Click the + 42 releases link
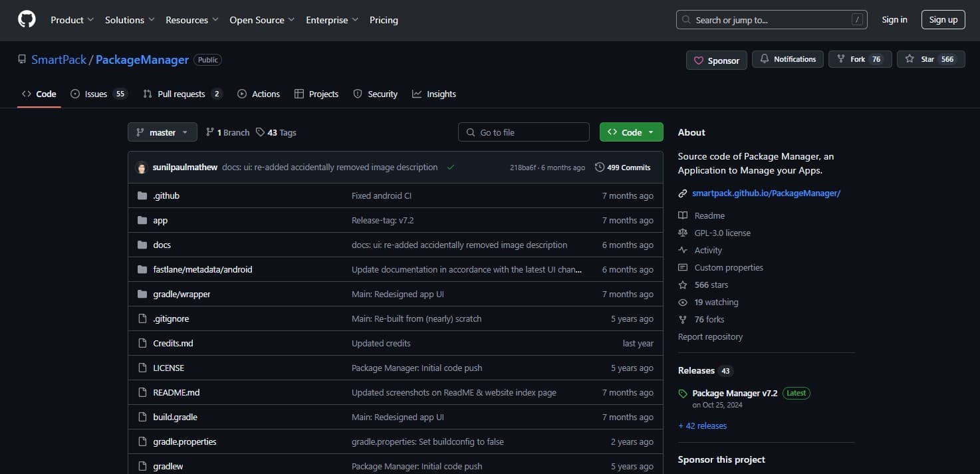980x474 pixels. point(702,425)
